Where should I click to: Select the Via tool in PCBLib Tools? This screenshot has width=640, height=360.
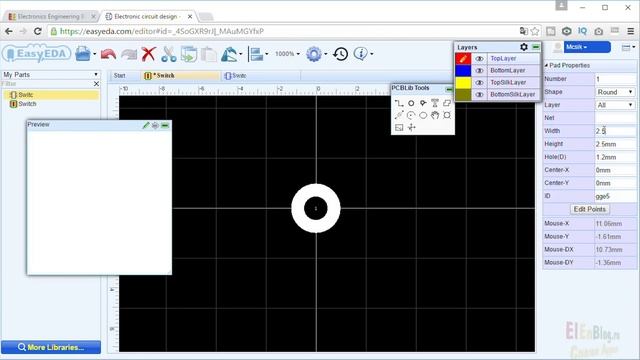point(423,103)
